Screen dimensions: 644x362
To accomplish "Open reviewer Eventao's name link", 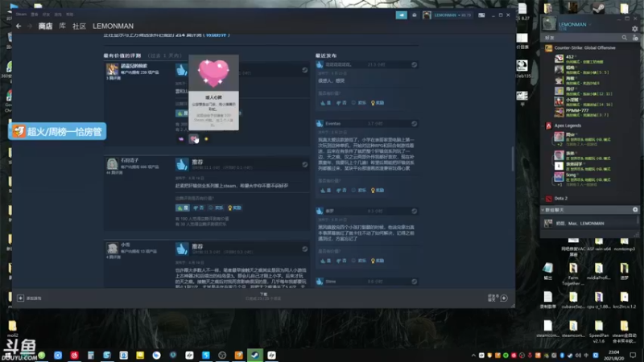I will click(x=332, y=124).
